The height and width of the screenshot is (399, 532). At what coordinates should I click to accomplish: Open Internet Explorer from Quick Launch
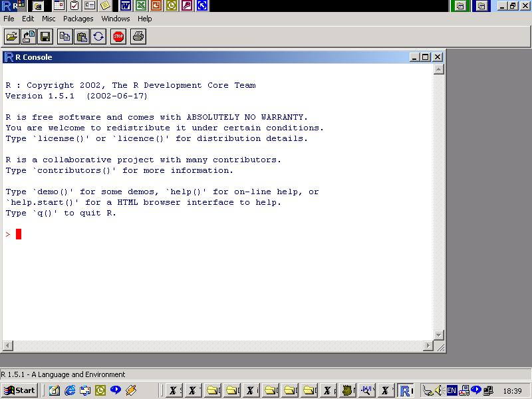[70, 390]
